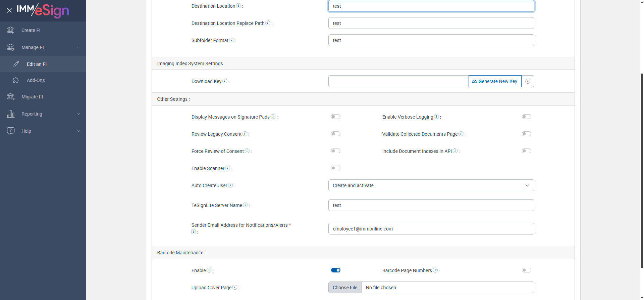Click the info icon next to Download Key label
The image size is (644, 300).
pyautogui.click(x=225, y=81)
